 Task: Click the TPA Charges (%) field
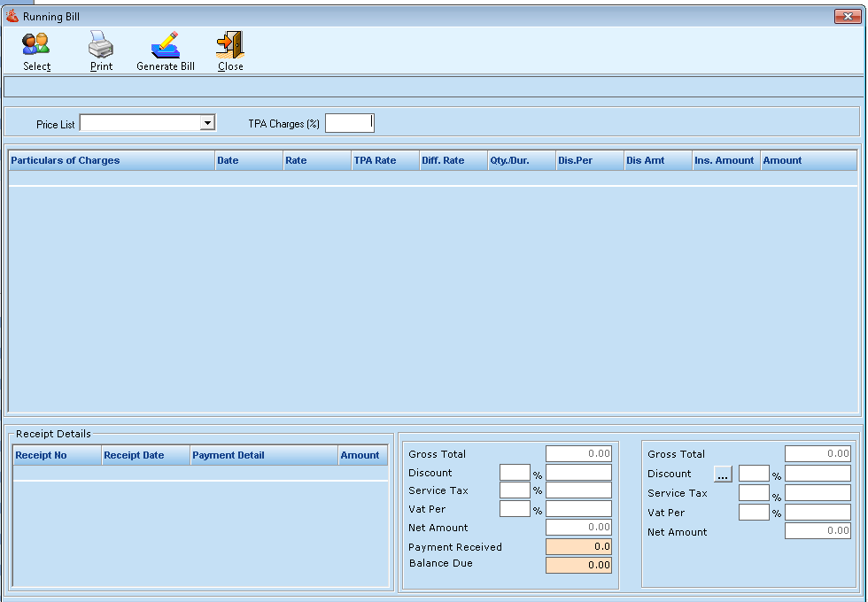pos(349,123)
